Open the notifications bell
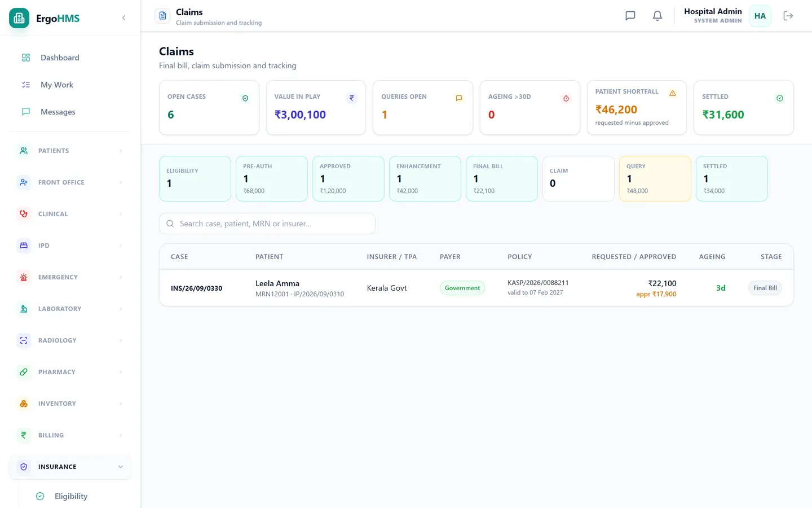Screen dimensions: 812x508 pos(657,16)
